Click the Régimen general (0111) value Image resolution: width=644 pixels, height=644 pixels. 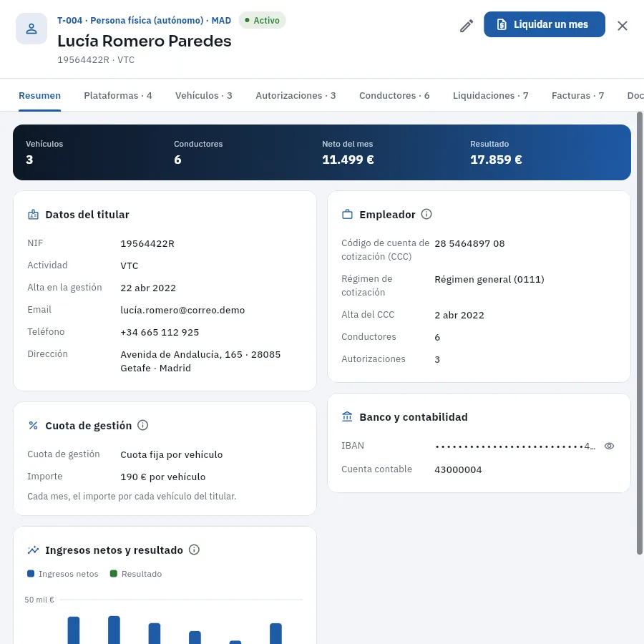[x=489, y=279]
